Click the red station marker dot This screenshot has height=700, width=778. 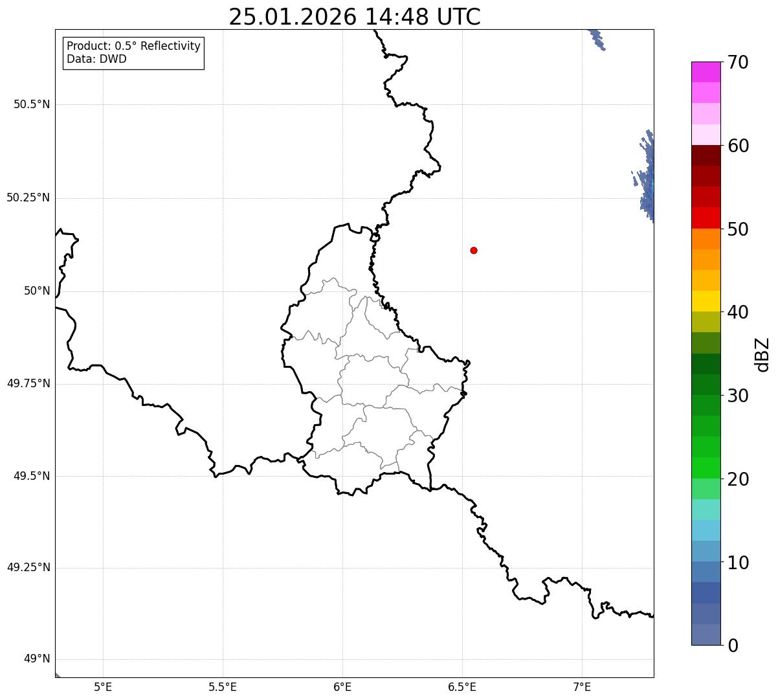(x=474, y=250)
